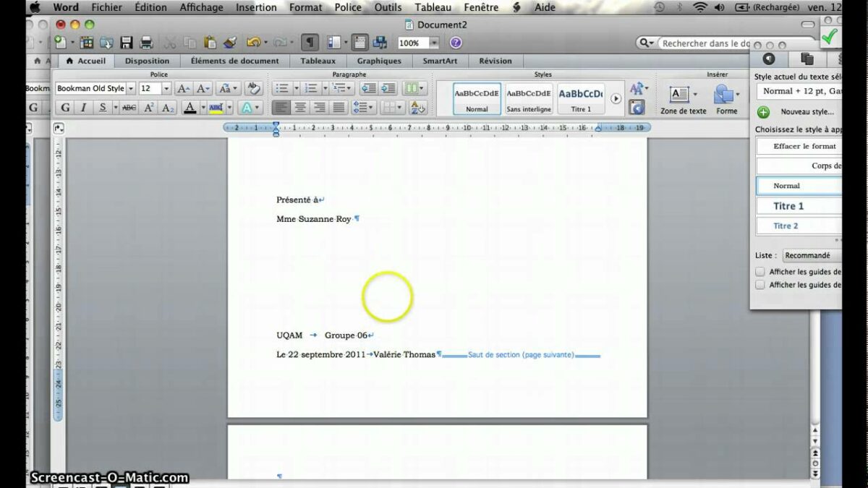This screenshot has height=488, width=868.
Task: Center-align the paragraph text
Action: 299,108
